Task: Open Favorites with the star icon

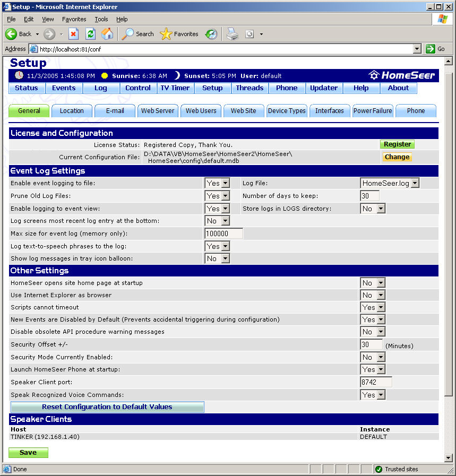Action: [x=166, y=34]
